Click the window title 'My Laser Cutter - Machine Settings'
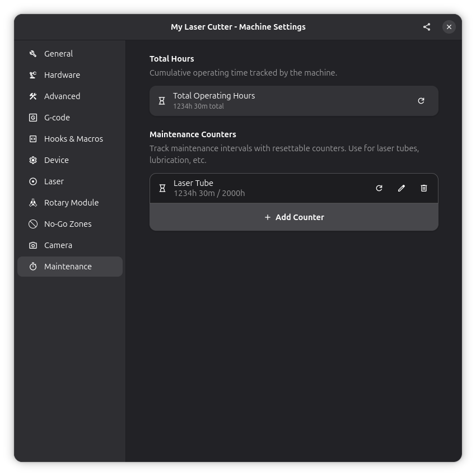 (238, 27)
